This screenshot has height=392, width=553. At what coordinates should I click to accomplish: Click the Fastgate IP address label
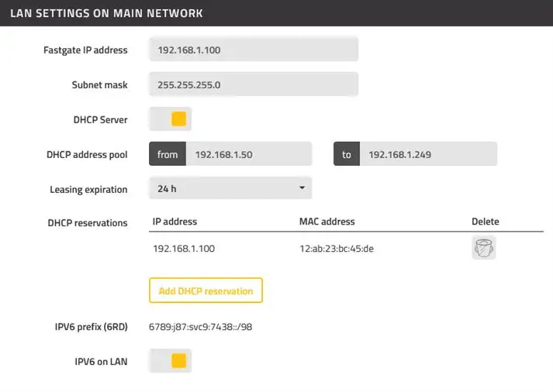pos(85,50)
